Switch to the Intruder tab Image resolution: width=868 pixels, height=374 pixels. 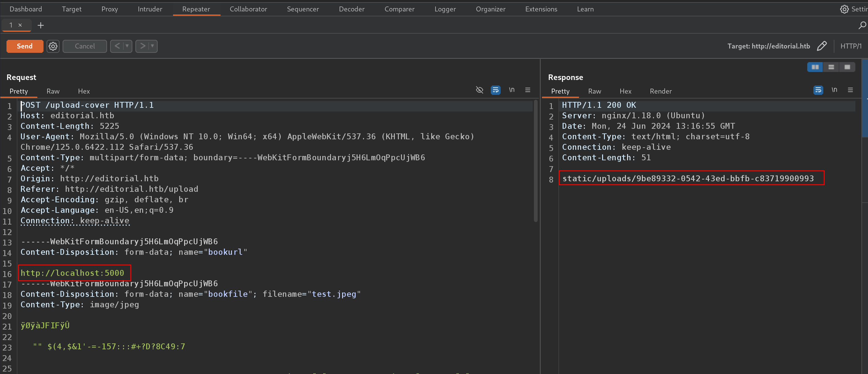(150, 9)
